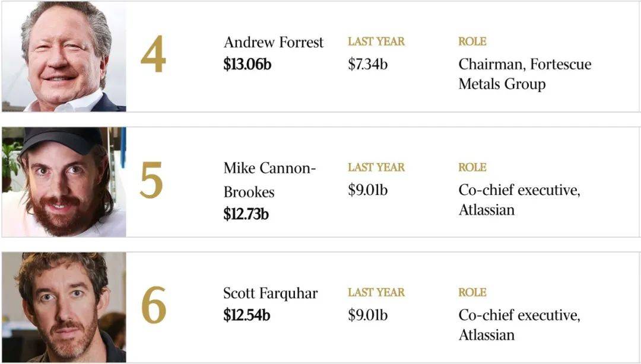Open the Scott Farquhar name link

(x=270, y=293)
